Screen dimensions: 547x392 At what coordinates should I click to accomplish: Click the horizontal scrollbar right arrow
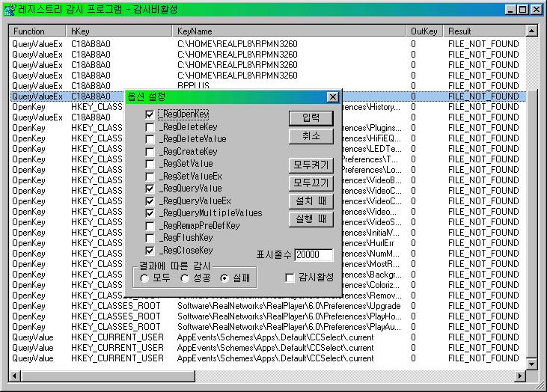520,375
